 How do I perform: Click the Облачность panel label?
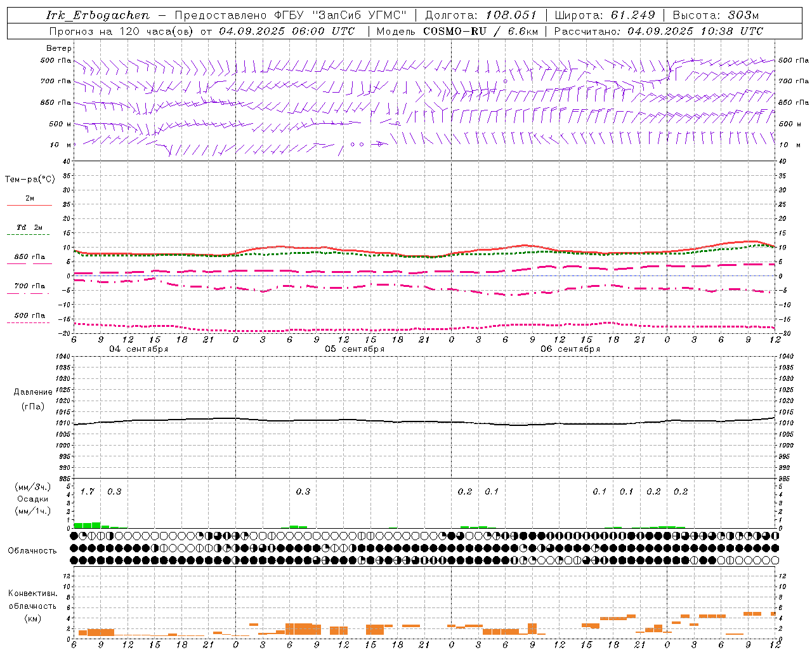click(x=32, y=551)
